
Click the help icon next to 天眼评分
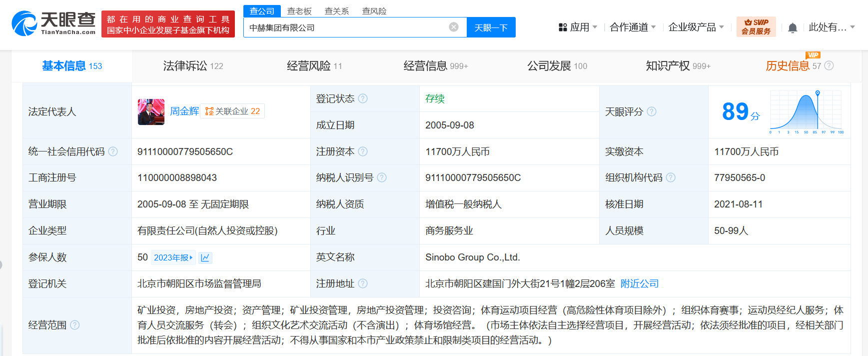pyautogui.click(x=652, y=111)
